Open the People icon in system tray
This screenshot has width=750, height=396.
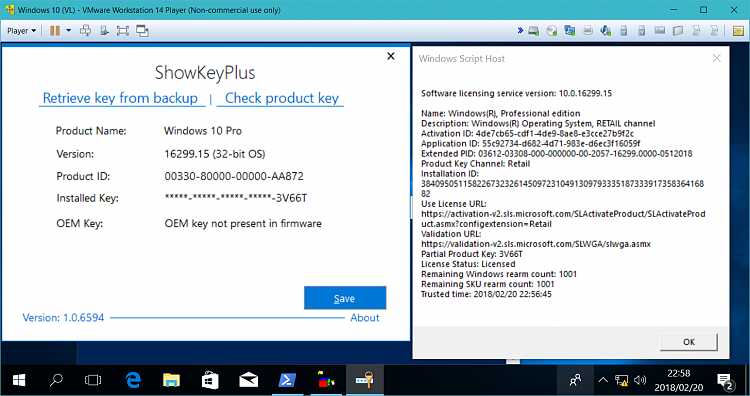pyautogui.click(x=575, y=380)
